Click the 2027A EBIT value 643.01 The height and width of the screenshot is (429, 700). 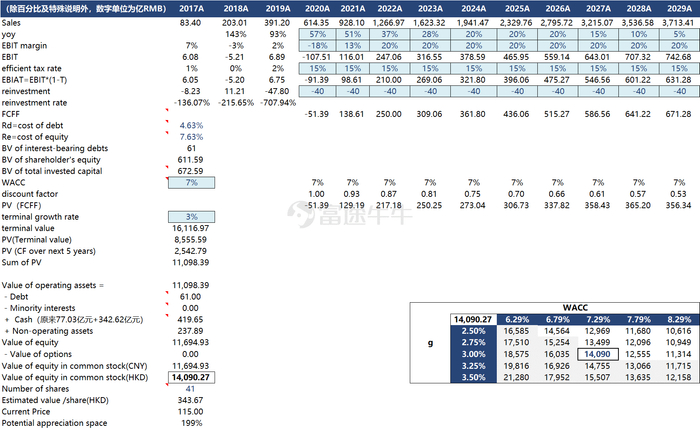[597, 57]
